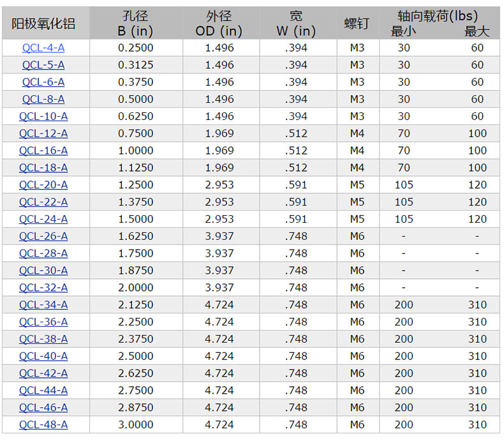Click part number QCL-24-A

pos(43,219)
